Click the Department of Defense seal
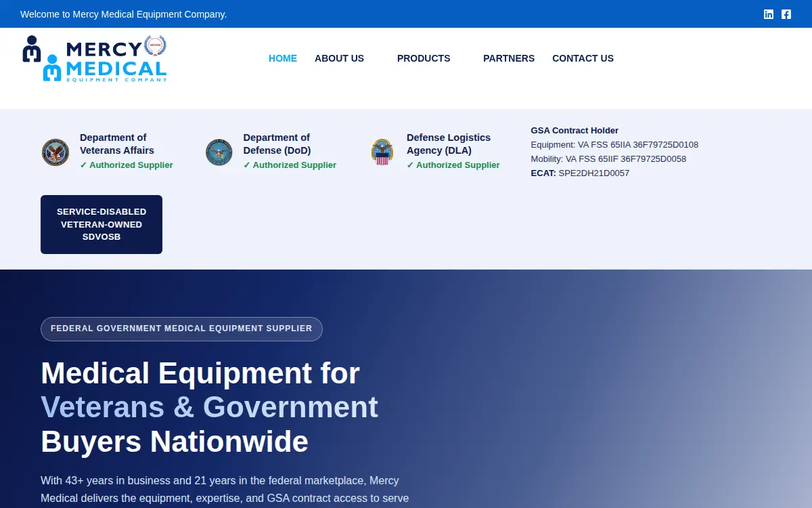 (x=219, y=152)
